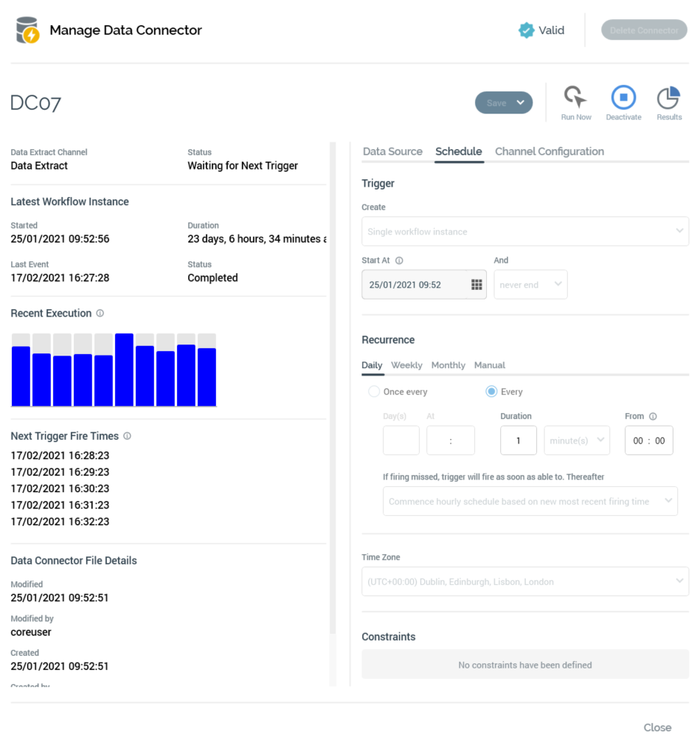Screen dimensions: 700x743
Task: Open the Results pie chart icon
Action: pyautogui.click(x=668, y=97)
